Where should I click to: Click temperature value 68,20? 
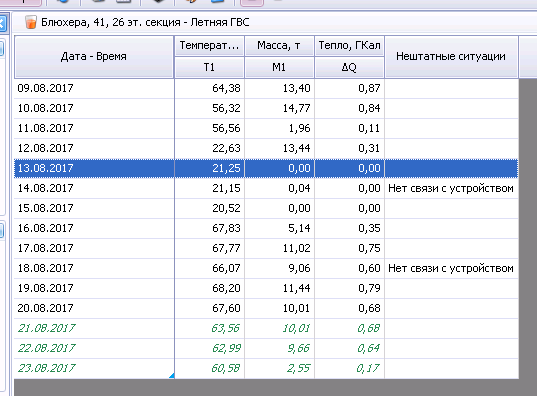coord(226,288)
